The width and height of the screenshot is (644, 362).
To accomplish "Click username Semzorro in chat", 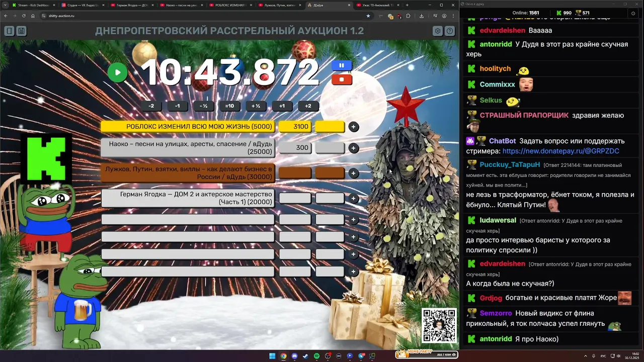I will pos(496,313).
